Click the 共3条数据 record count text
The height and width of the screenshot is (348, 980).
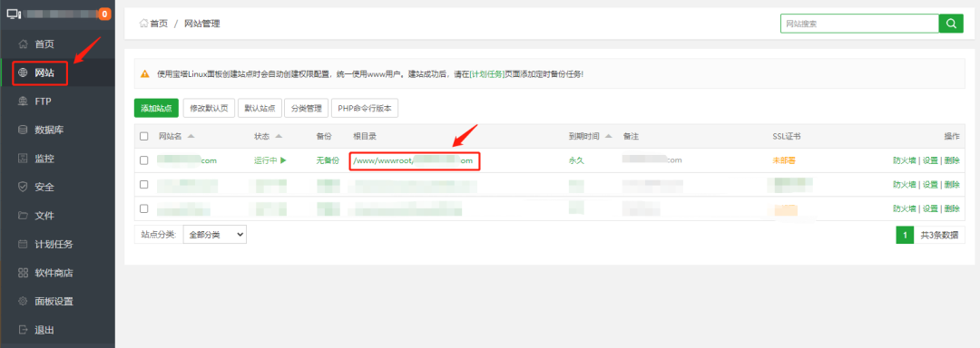(x=939, y=235)
